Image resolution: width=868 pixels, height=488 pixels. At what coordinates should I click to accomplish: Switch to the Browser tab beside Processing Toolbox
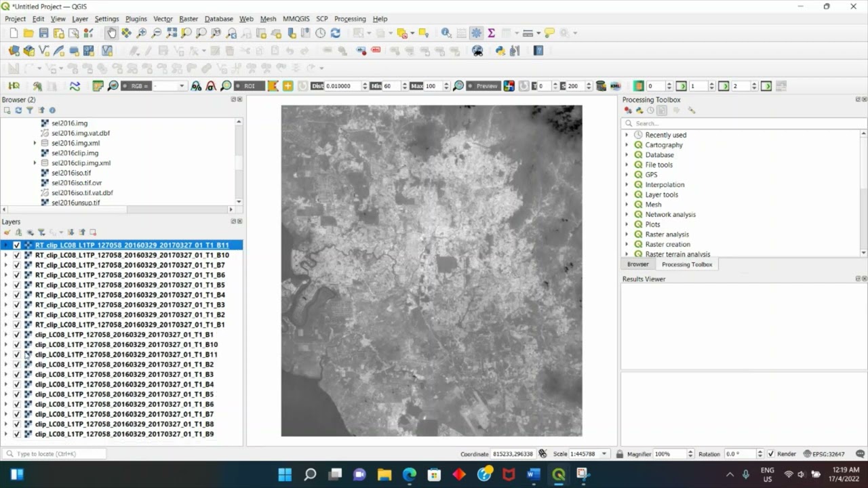(x=637, y=264)
